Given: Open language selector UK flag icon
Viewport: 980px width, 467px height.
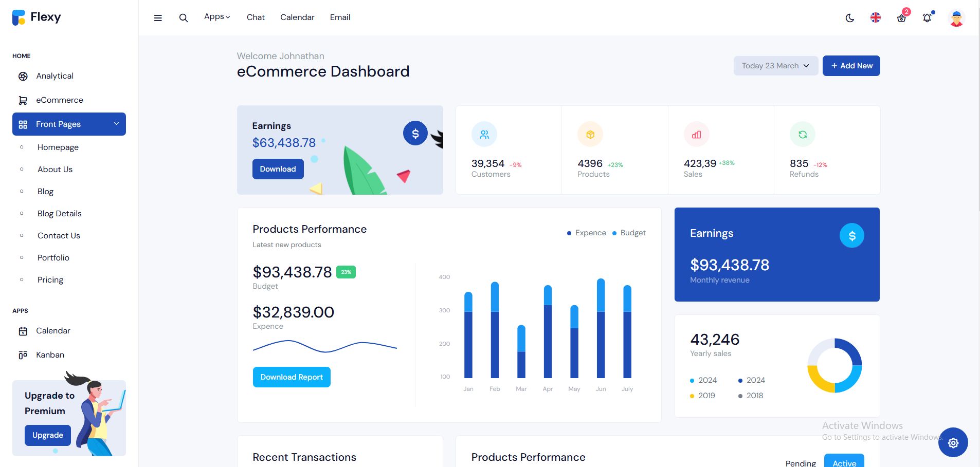Looking at the screenshot, I should click(876, 17).
